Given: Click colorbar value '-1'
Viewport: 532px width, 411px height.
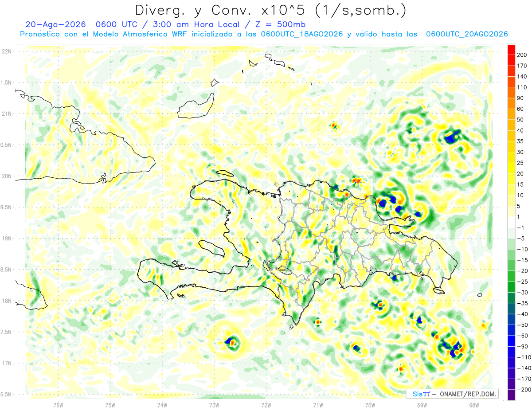Looking at the screenshot, I should click(x=520, y=227).
